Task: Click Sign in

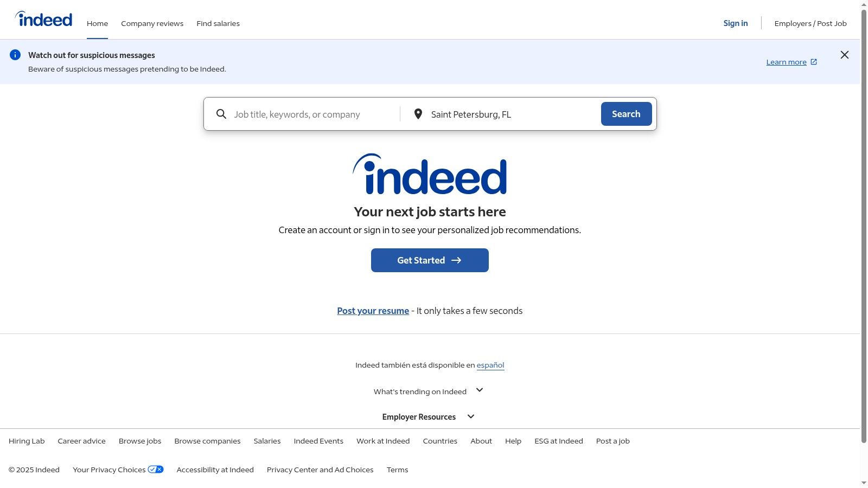Action: (735, 23)
